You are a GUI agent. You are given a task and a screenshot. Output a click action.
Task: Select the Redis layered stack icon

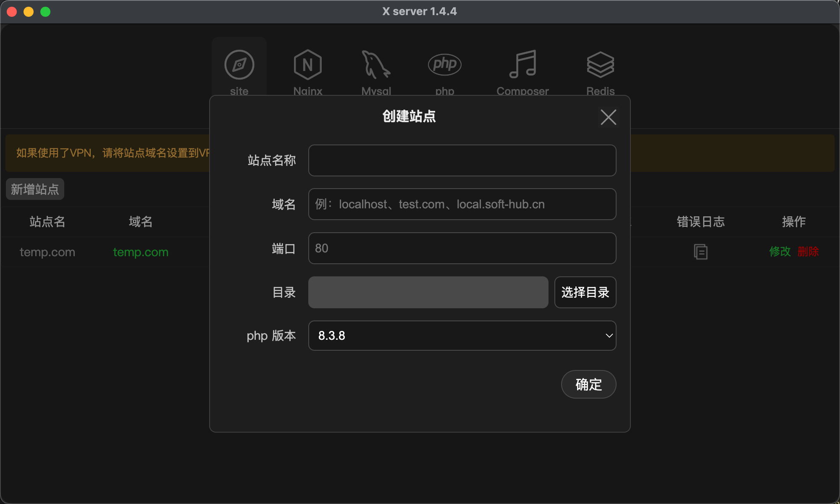[600, 65]
